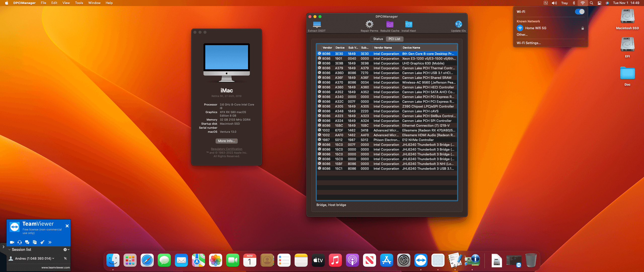Select the Cannon Lake PCH Shared SRAM row

387,78
